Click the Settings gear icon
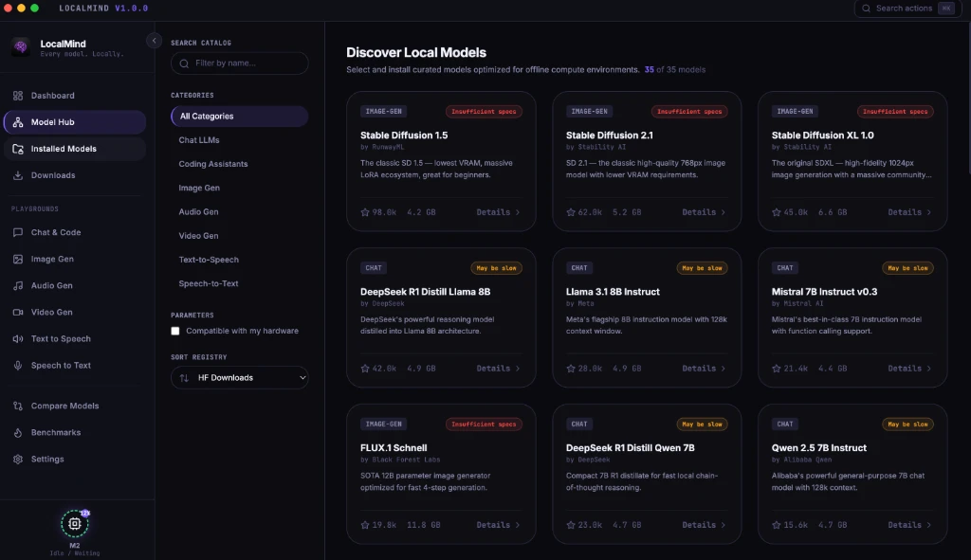 click(18, 460)
